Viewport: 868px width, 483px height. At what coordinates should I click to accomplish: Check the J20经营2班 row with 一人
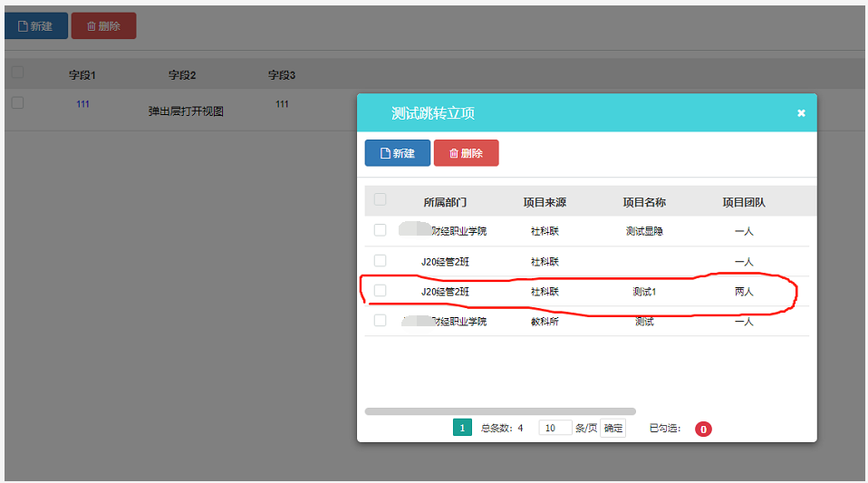point(380,260)
